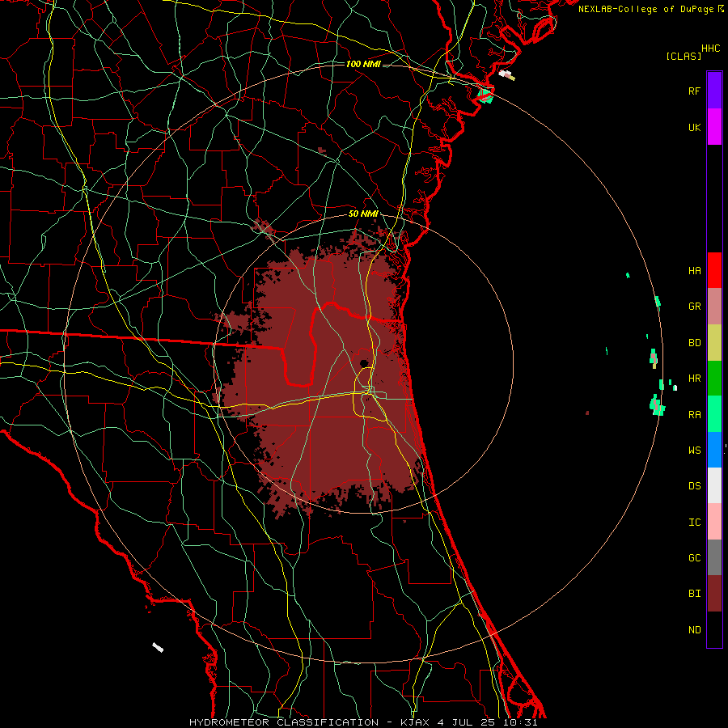Pick the dusty-pink GR legend swatch
The image size is (728, 728).
pos(714,306)
